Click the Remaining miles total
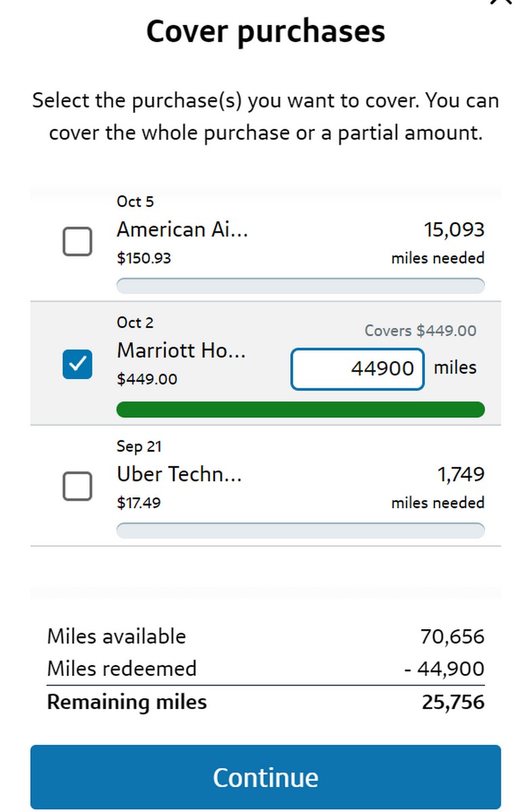This screenshot has height=812, width=527. [265, 702]
